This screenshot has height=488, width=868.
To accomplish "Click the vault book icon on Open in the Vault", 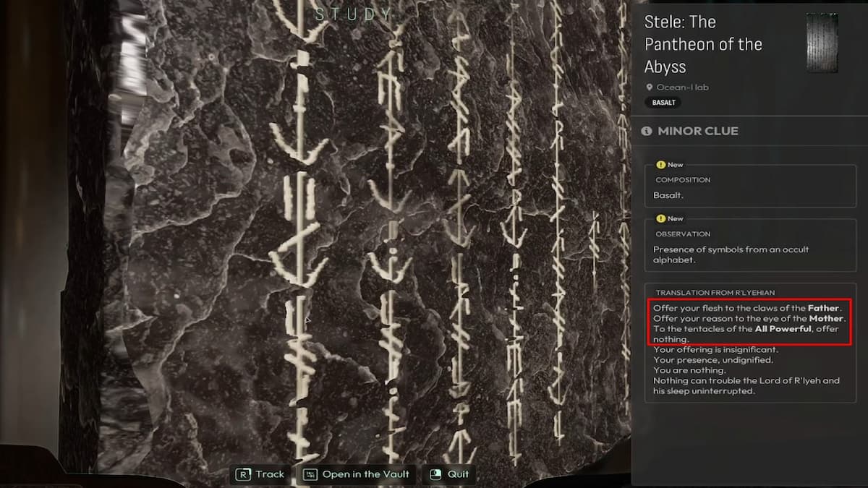I will [x=310, y=475].
